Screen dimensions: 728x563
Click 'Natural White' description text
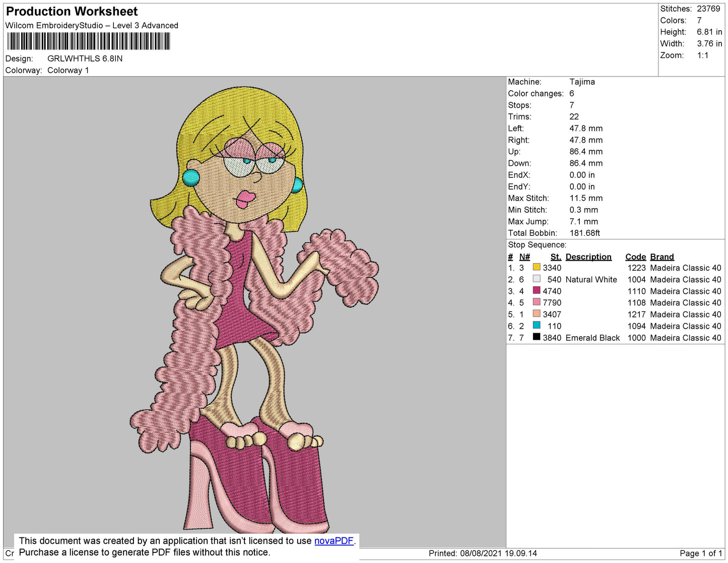(591, 279)
